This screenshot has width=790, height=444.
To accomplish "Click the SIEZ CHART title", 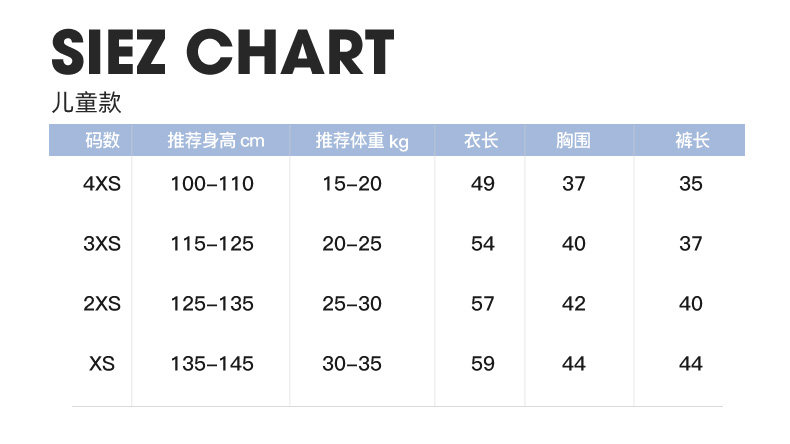I will pos(223,52).
